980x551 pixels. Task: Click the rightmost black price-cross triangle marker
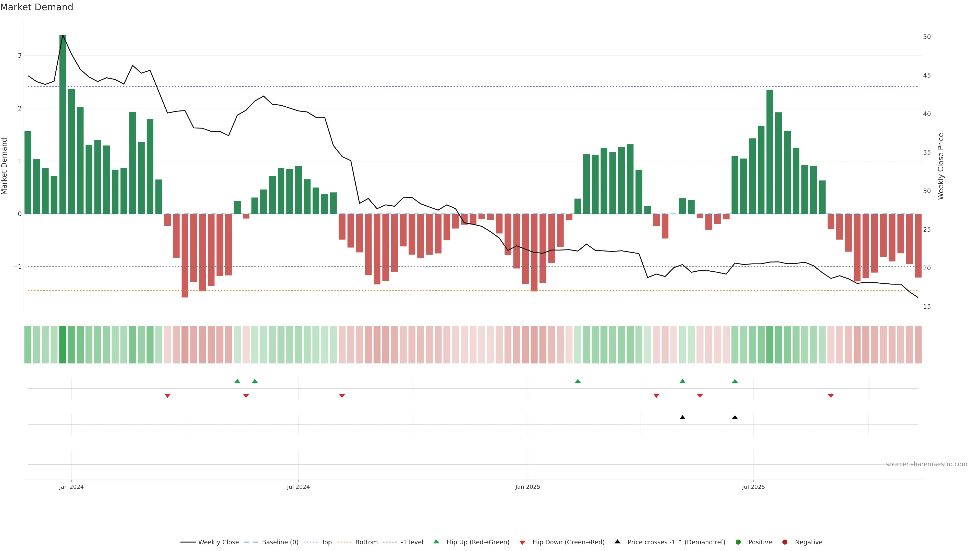(x=735, y=418)
